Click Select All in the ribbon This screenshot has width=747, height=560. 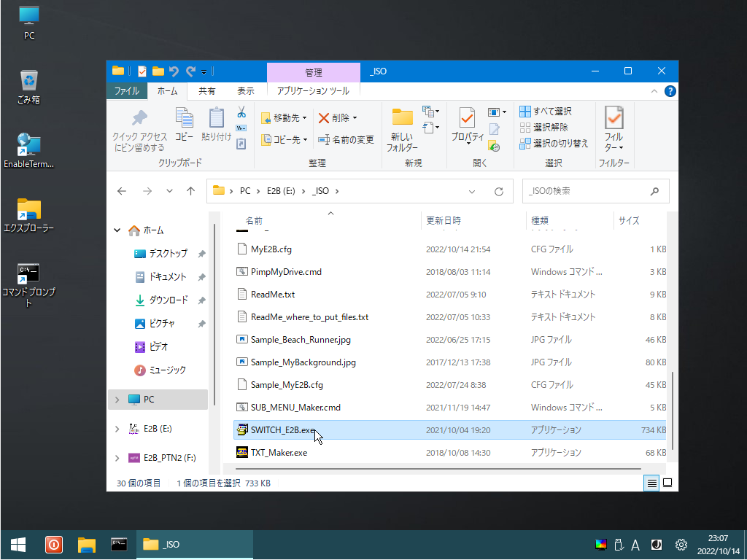546,112
